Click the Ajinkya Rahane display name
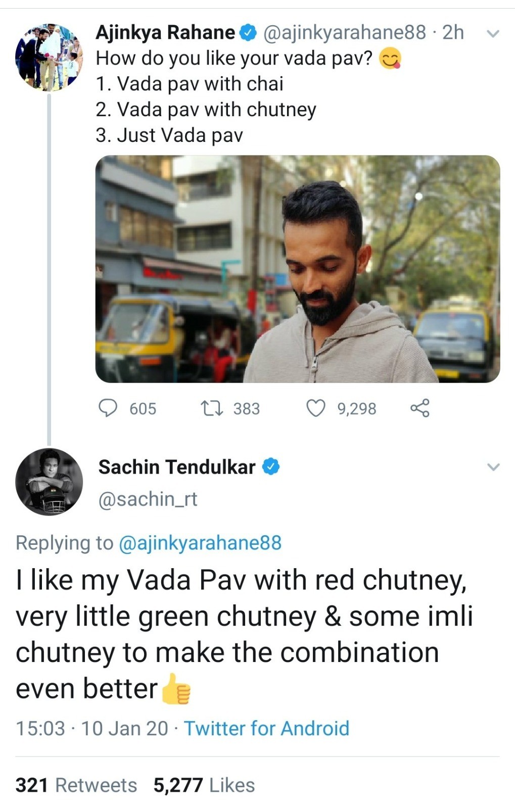This screenshot has height=812, width=515. click(165, 33)
